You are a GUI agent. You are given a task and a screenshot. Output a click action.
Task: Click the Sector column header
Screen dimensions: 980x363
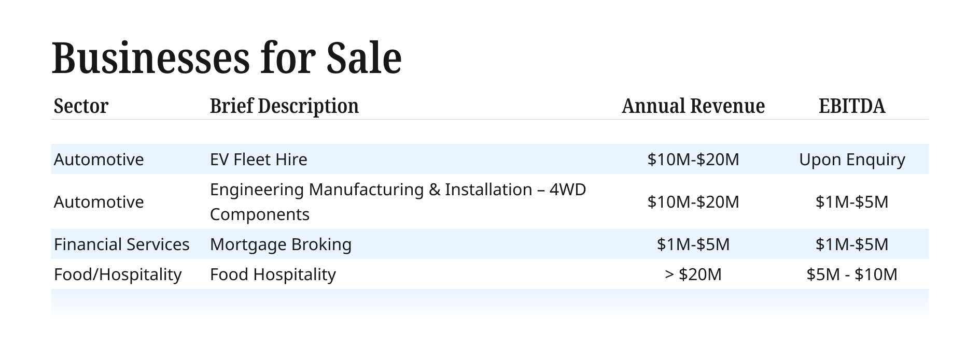coord(81,106)
